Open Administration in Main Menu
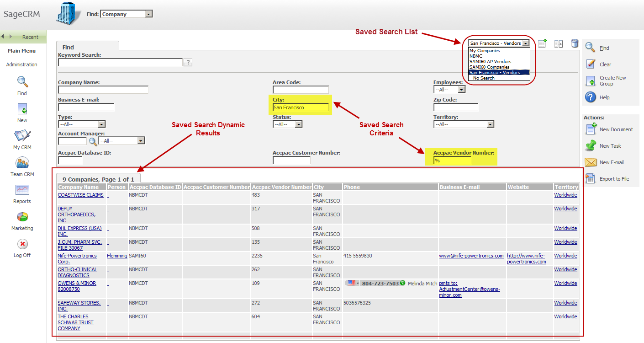The image size is (644, 343). tap(21, 64)
